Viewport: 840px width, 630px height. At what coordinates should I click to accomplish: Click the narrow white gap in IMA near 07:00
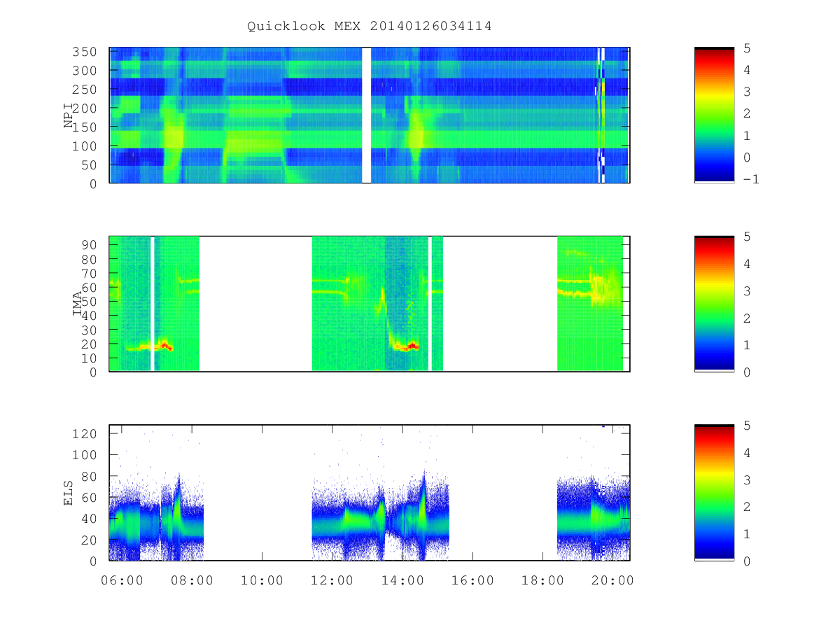(153, 303)
